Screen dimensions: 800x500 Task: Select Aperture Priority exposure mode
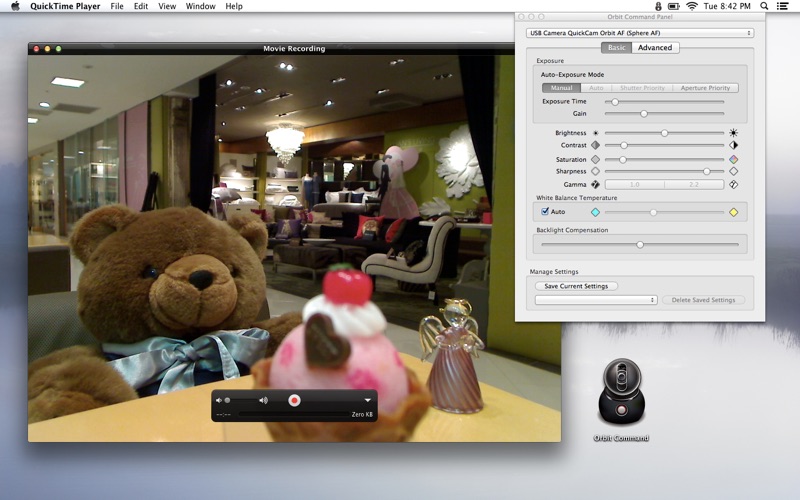point(705,88)
